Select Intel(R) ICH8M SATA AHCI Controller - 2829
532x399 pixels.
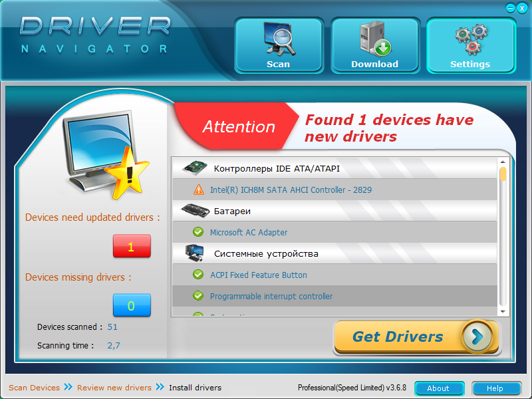(334, 190)
